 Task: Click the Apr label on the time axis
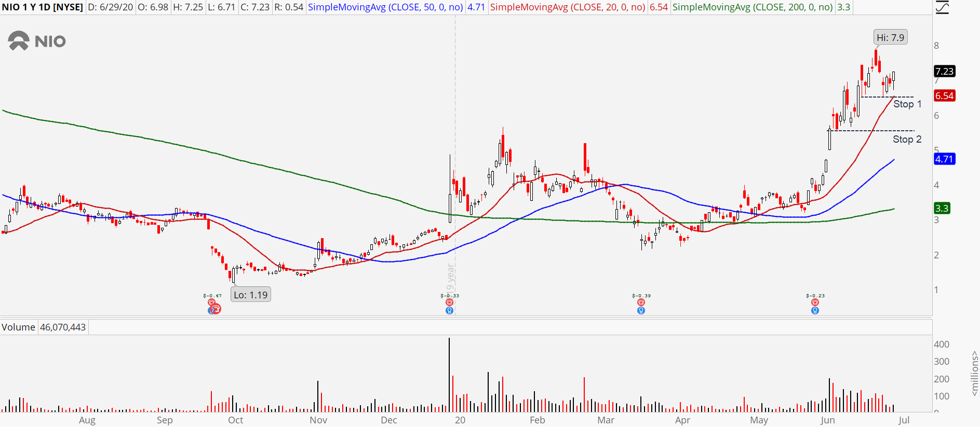[683, 420]
